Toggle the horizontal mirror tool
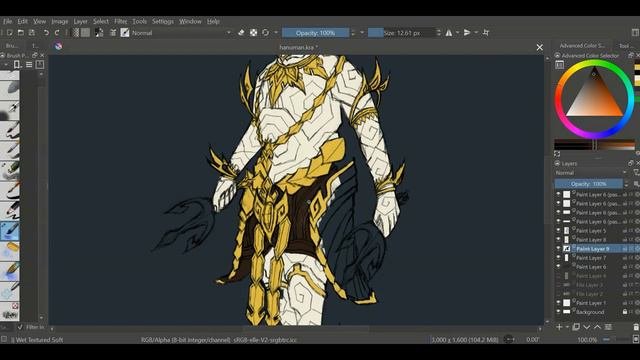This screenshot has width=640, height=360. point(449,33)
